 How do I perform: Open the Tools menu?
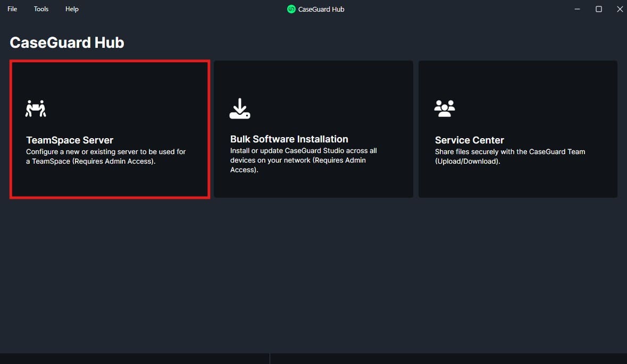pos(41,9)
